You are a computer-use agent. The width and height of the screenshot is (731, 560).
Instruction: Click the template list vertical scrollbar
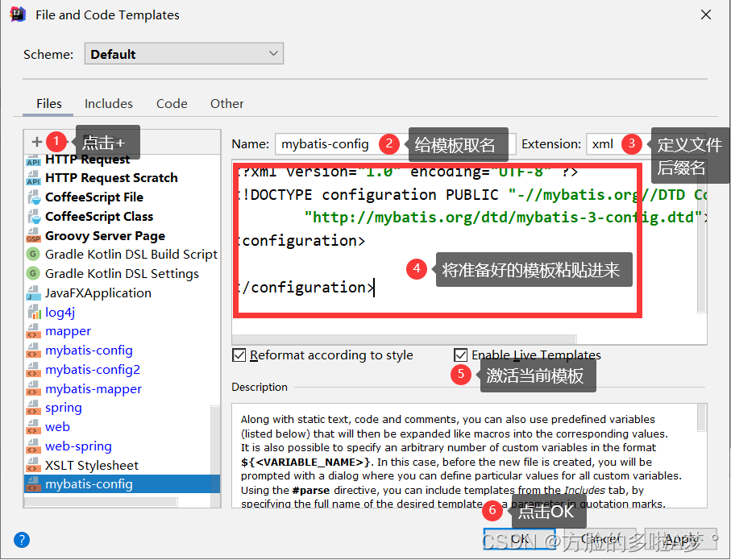(215, 456)
